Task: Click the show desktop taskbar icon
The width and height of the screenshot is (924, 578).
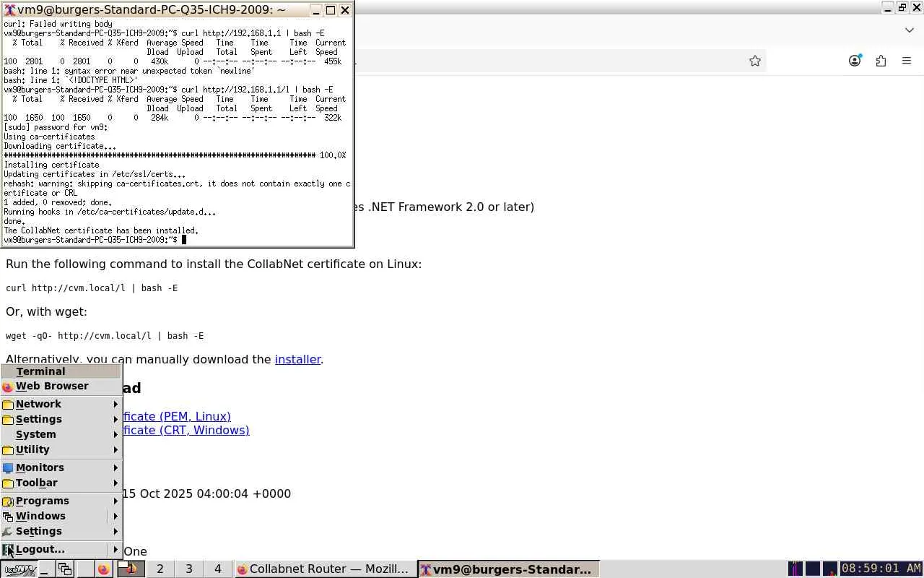Action: [x=45, y=569]
